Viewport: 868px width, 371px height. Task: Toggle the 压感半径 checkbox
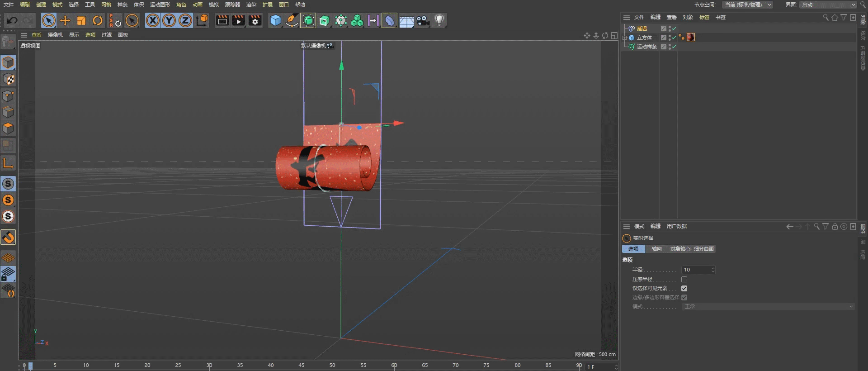[684, 279]
